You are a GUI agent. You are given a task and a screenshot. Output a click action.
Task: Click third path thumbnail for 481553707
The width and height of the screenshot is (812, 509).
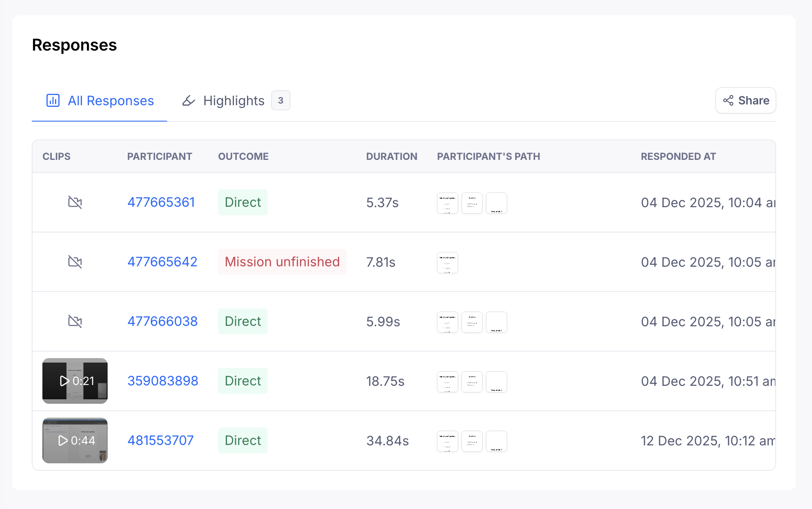[496, 441]
